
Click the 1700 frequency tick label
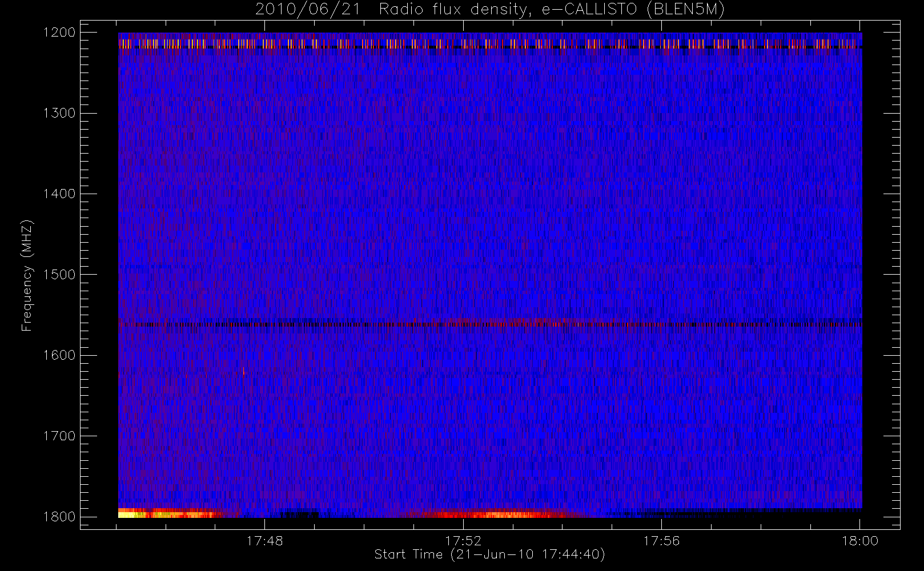click(x=59, y=436)
